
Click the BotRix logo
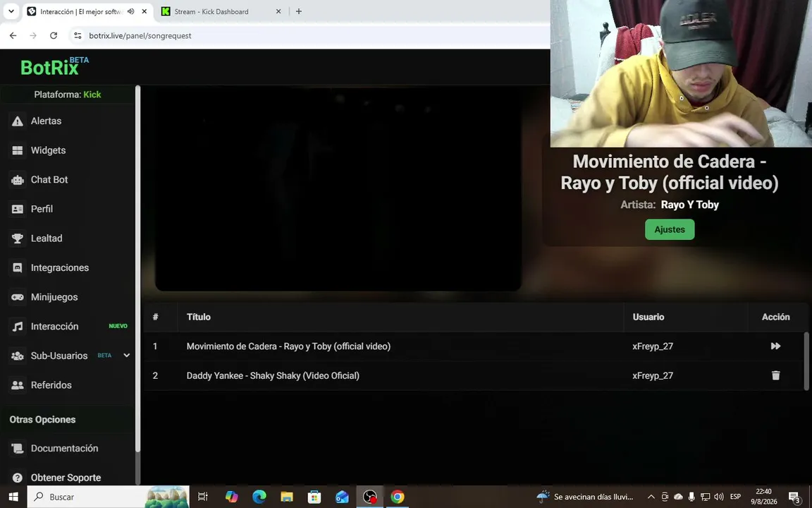coord(54,66)
